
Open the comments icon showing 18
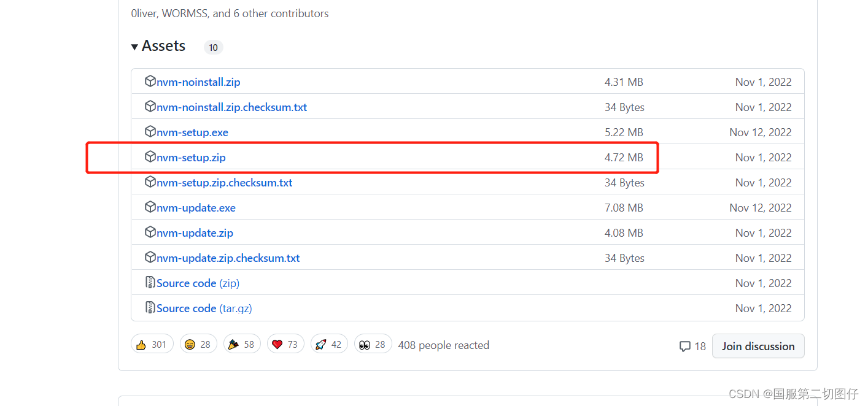[692, 347]
